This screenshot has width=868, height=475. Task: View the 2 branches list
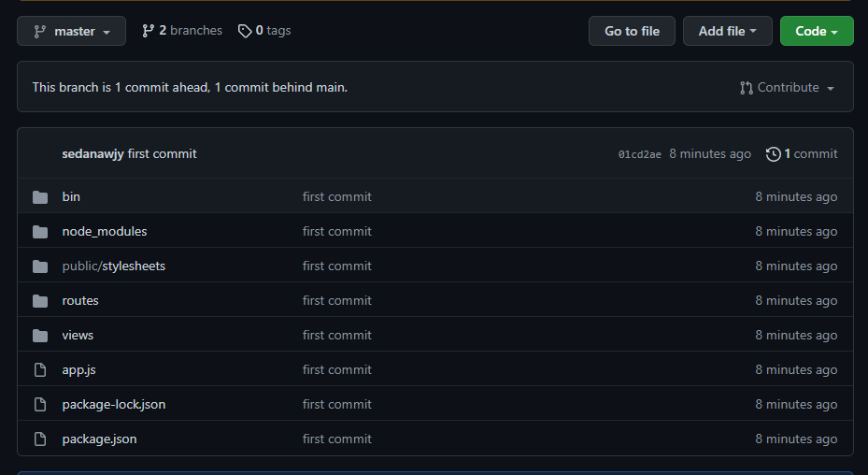click(x=190, y=31)
